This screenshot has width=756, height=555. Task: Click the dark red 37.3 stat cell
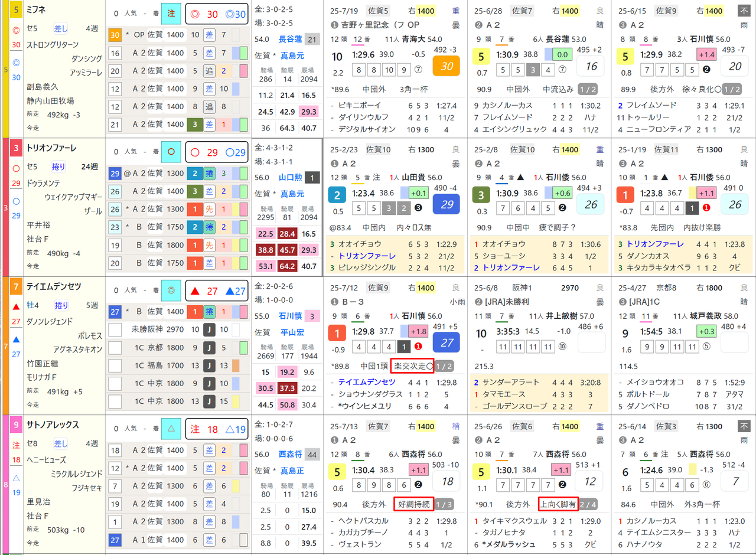coord(286,388)
